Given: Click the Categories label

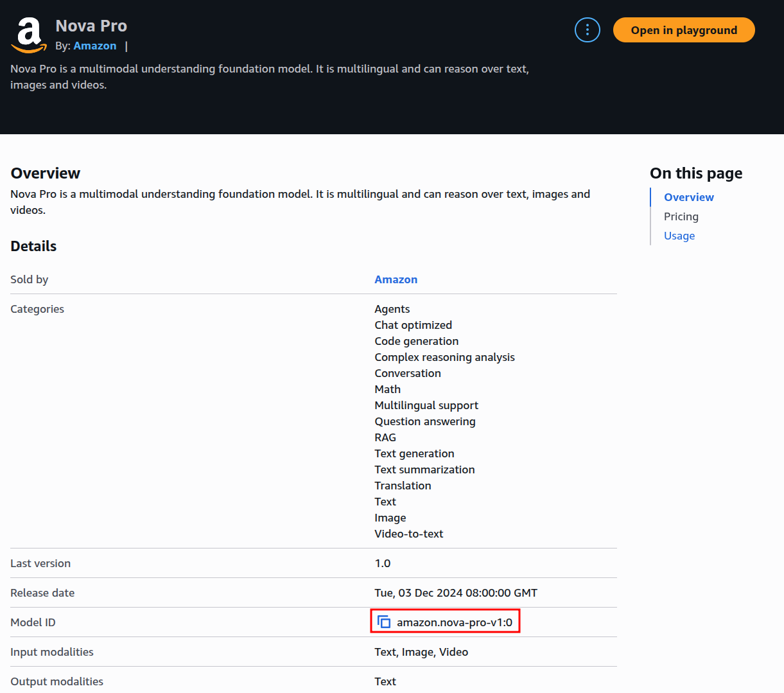Looking at the screenshot, I should 37,309.
